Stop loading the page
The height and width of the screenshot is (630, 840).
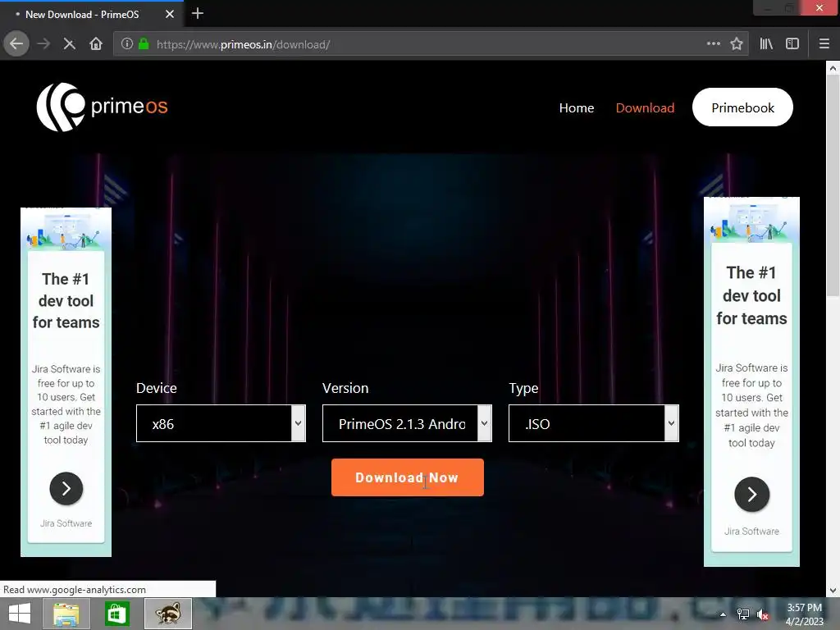(69, 44)
